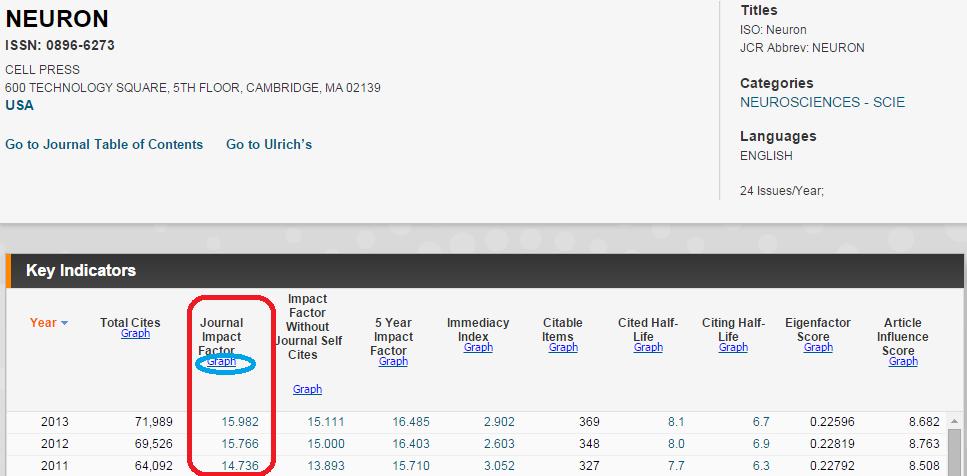Click JCR Abbrev: NEURON text
The image size is (967, 476).
(802, 48)
